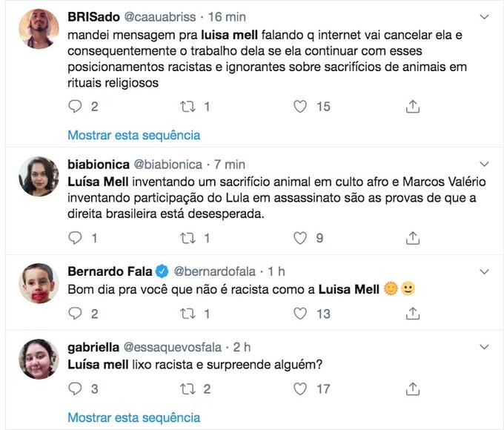Open Bernardo Fala's profile picture

[x=39, y=283]
